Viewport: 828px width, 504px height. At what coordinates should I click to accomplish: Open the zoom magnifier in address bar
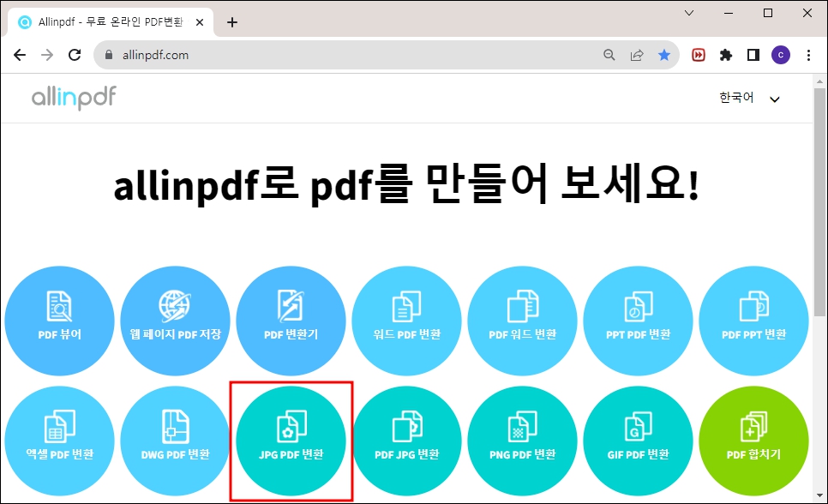coord(609,55)
